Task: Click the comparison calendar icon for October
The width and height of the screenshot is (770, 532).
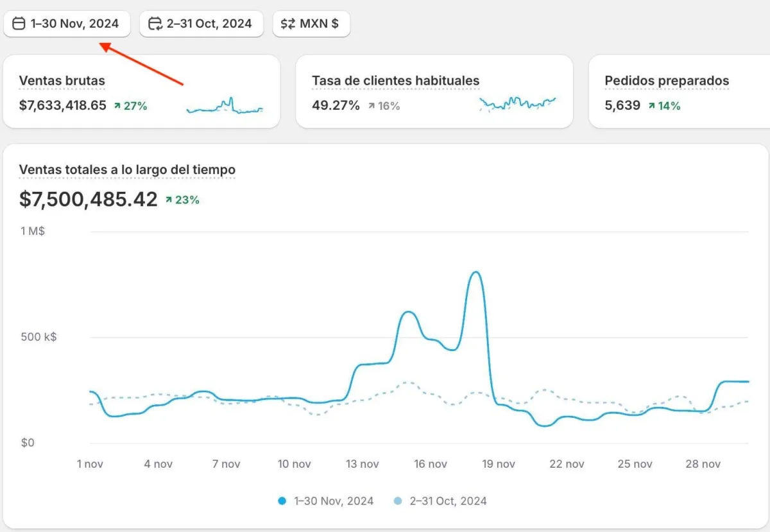Action: click(155, 24)
